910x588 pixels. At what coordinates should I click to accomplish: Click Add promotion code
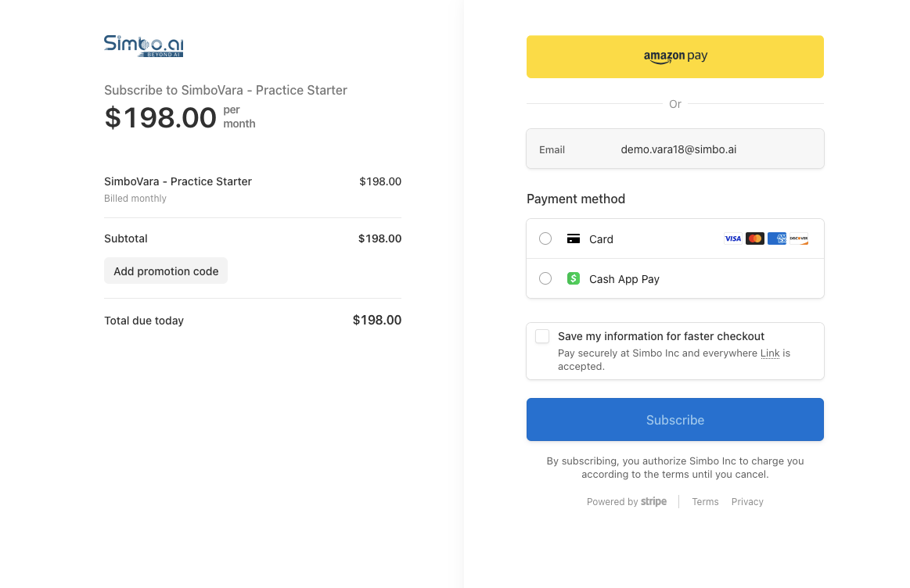(x=166, y=271)
